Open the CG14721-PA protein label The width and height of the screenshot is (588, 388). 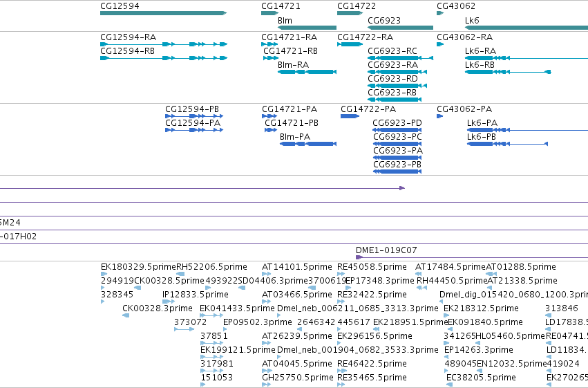[x=290, y=109]
